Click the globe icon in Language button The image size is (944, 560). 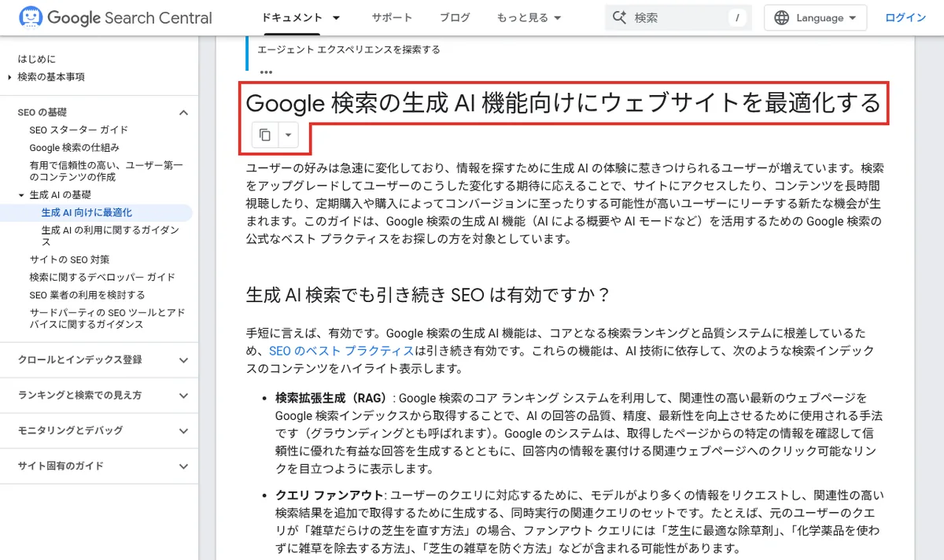[781, 17]
